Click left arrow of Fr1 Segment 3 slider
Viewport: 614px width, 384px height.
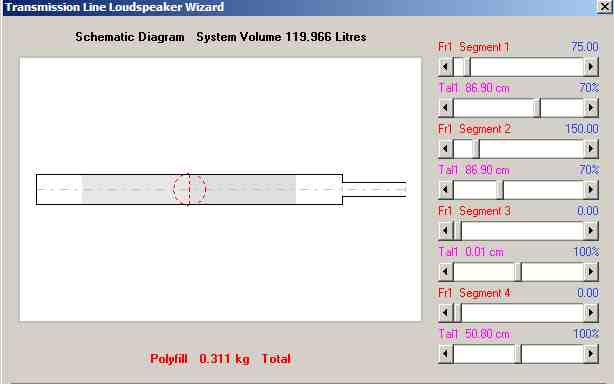(x=446, y=231)
